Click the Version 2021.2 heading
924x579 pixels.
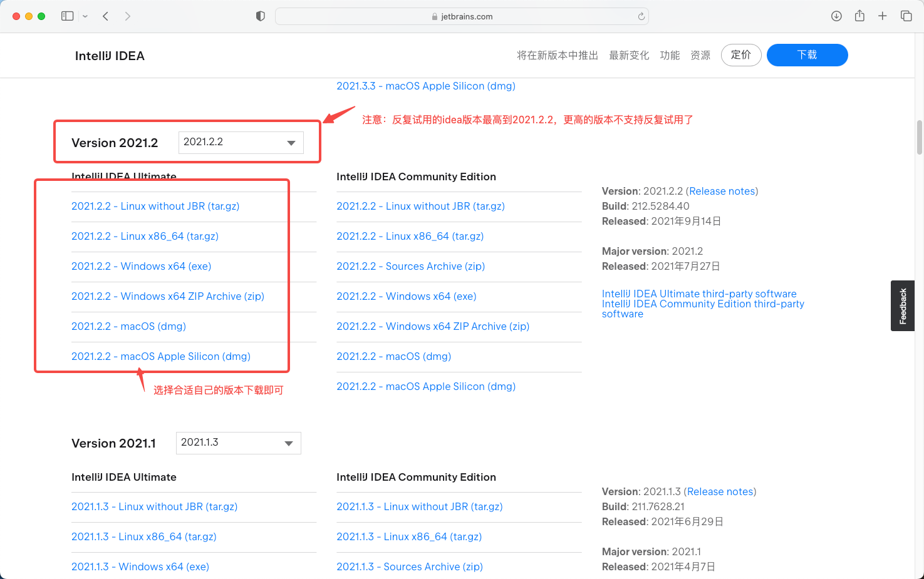point(115,143)
